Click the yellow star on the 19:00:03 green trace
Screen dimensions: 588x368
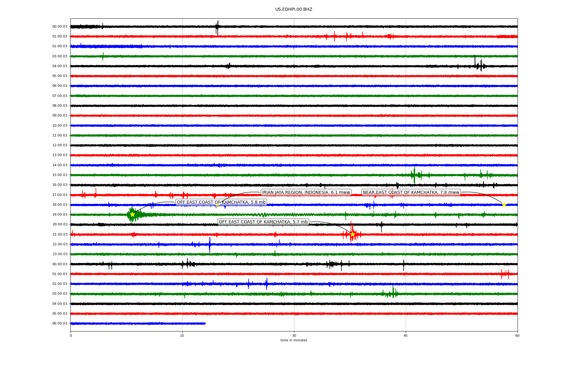tap(132, 214)
